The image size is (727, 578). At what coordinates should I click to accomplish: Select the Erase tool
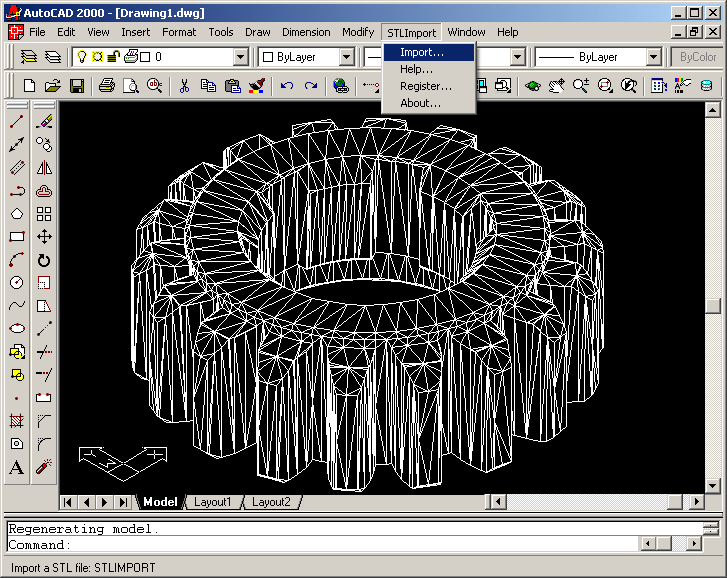click(44, 122)
